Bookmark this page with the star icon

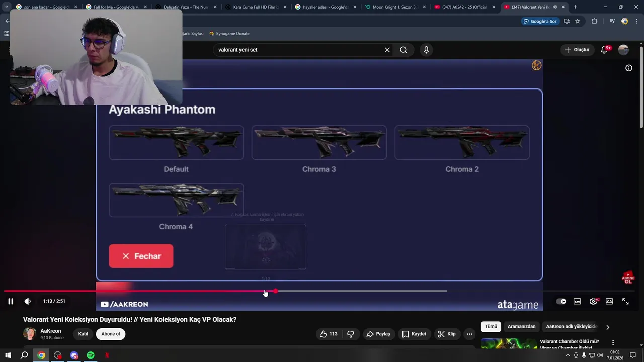pyautogui.click(x=578, y=21)
